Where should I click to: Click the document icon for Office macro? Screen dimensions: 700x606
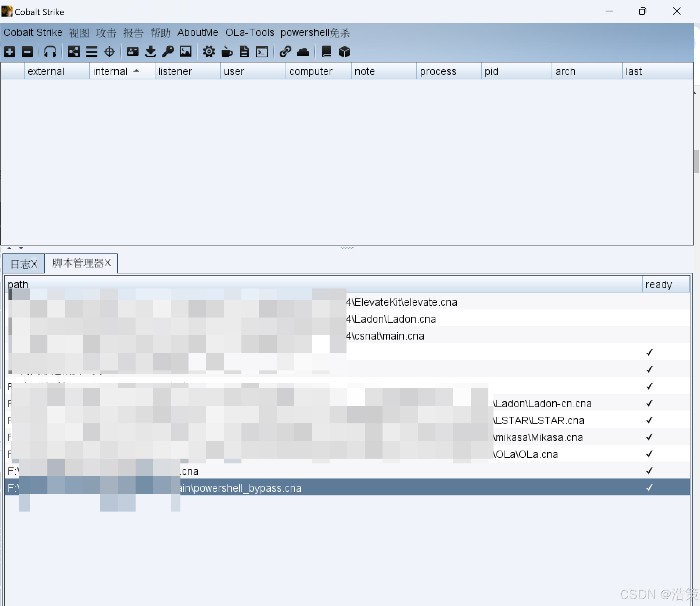coord(244,52)
